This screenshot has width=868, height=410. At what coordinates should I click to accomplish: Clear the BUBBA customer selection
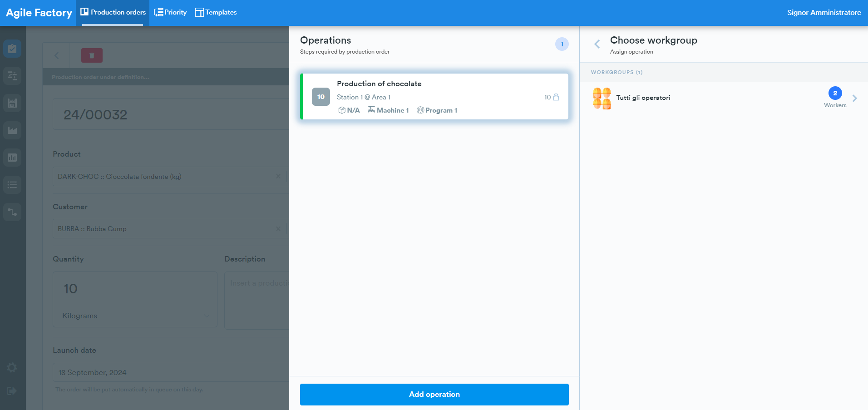(x=278, y=229)
